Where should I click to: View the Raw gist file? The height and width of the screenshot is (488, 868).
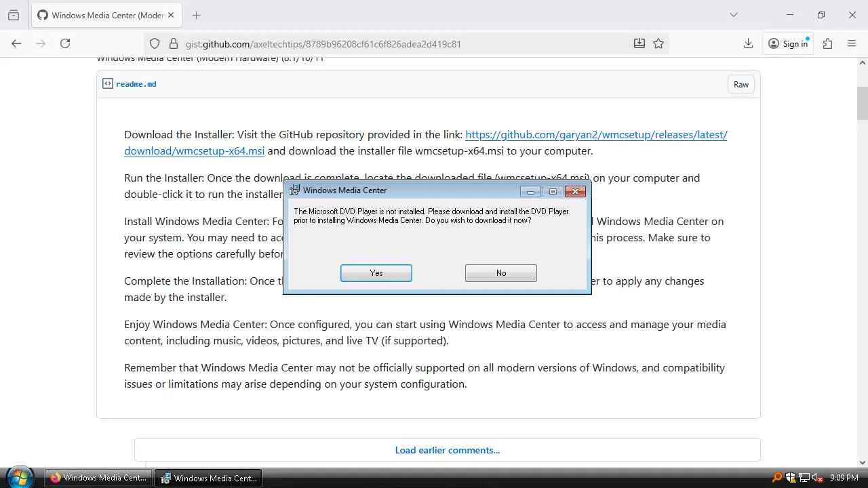coord(741,84)
